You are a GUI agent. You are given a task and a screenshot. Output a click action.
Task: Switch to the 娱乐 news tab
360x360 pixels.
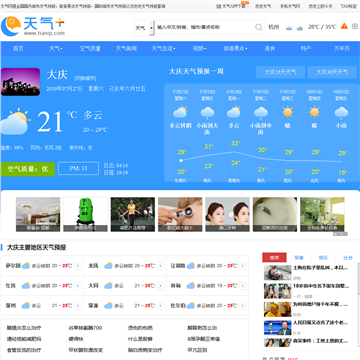pos(323,257)
